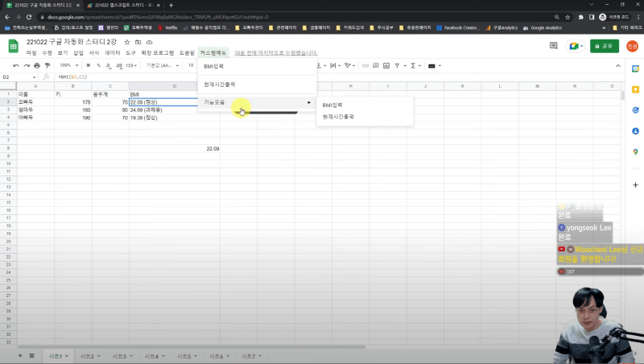Choose 기능모음 submenu entry
This screenshot has height=364, width=644.
(x=257, y=102)
